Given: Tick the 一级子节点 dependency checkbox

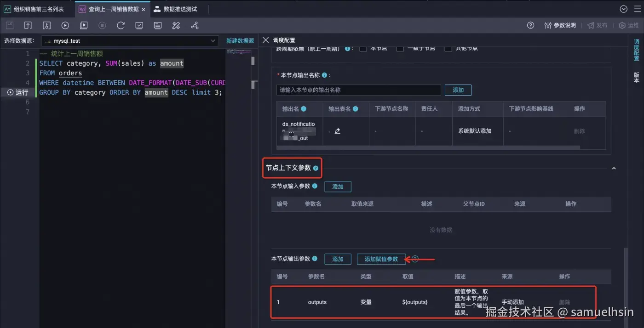Looking at the screenshot, I should 400,48.
